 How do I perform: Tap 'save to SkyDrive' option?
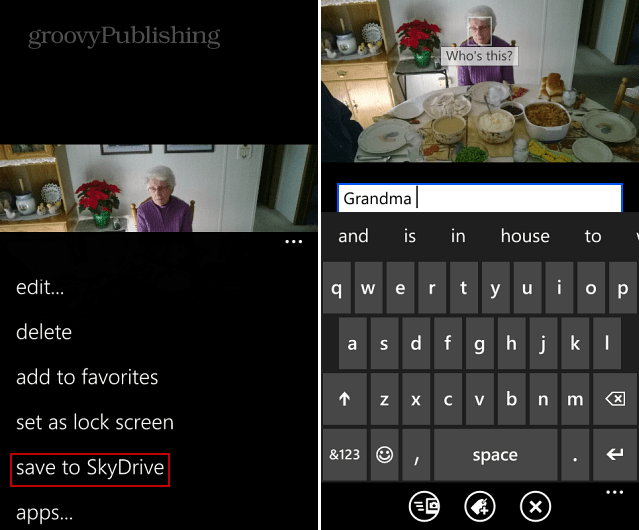point(90,468)
